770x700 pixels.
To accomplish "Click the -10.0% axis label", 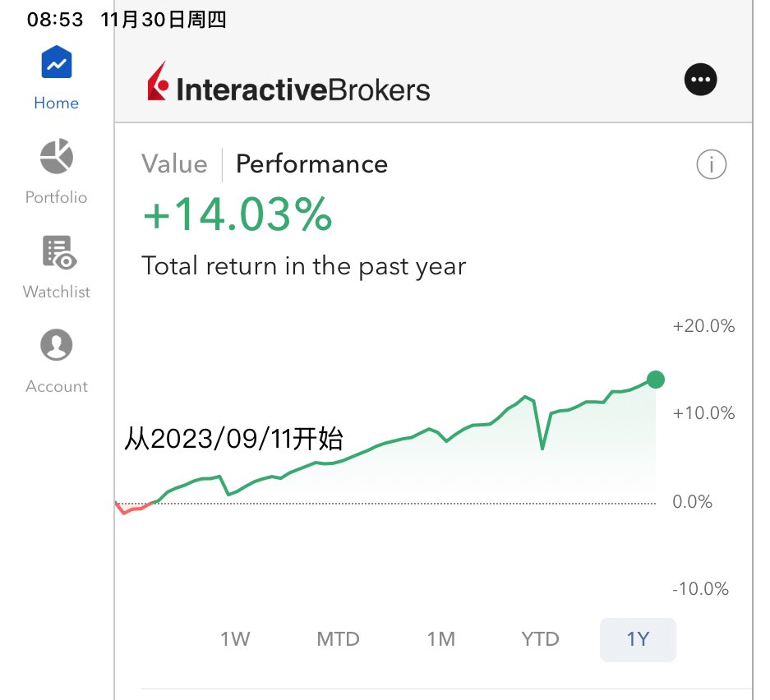I will coord(700,588).
